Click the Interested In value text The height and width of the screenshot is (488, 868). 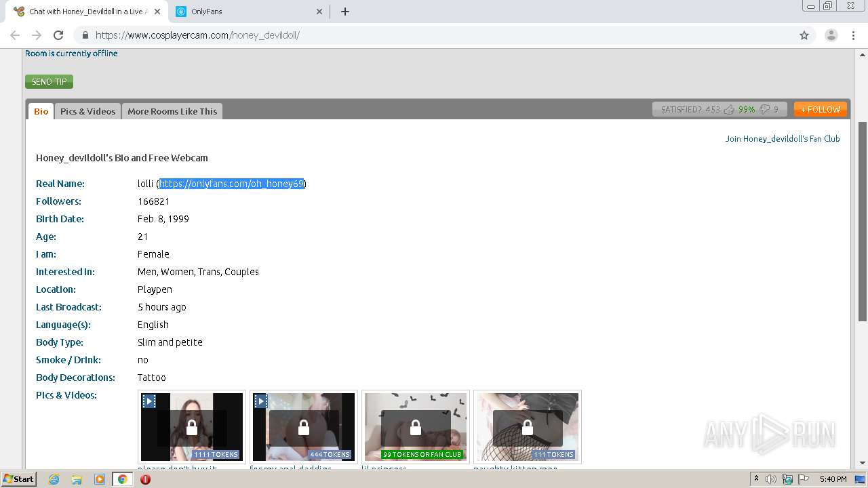tap(198, 272)
